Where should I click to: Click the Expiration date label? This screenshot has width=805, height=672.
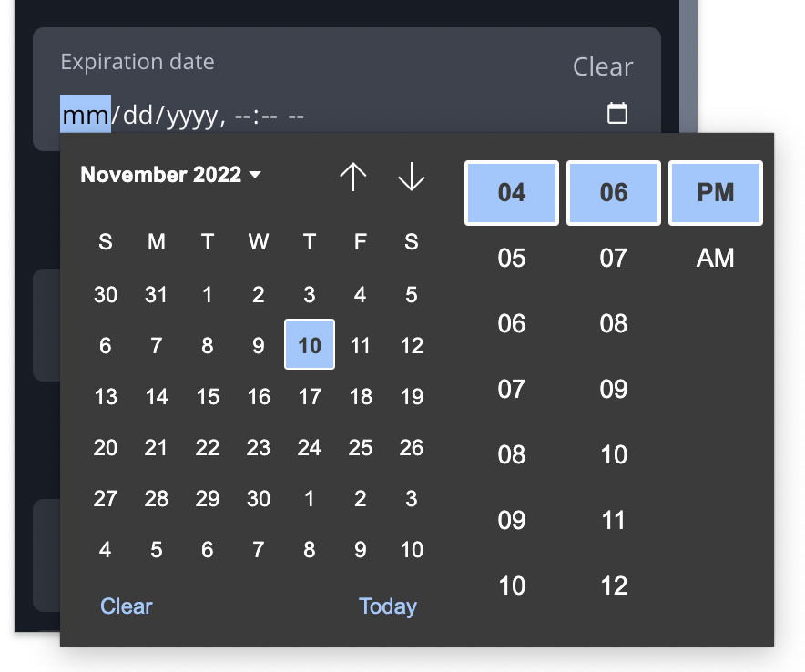pos(137,62)
